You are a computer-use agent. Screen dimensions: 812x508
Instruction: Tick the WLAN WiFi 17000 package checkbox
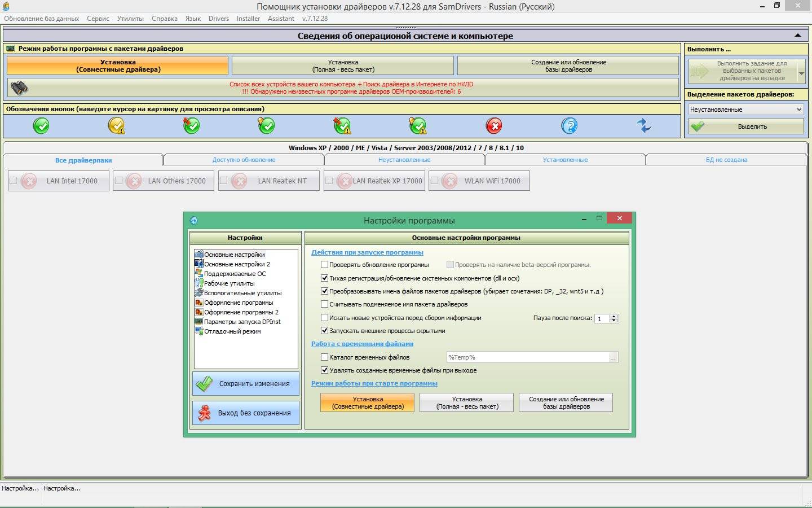point(434,181)
